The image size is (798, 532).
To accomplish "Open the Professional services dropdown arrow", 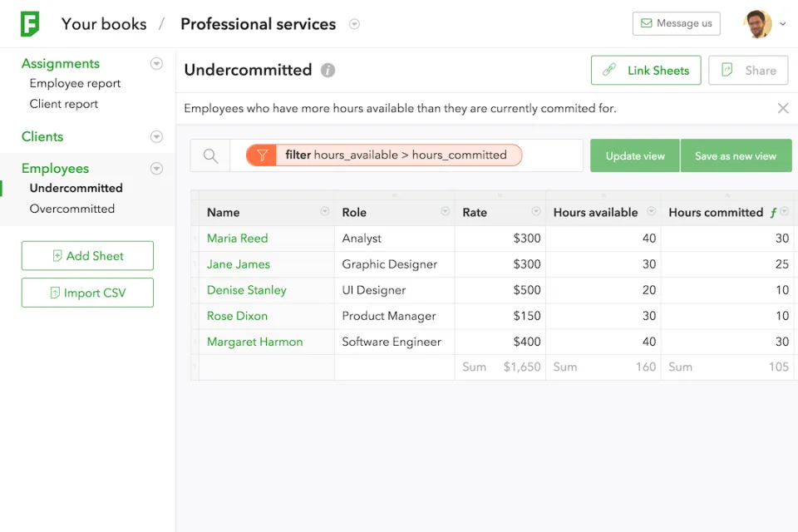I will coord(355,24).
